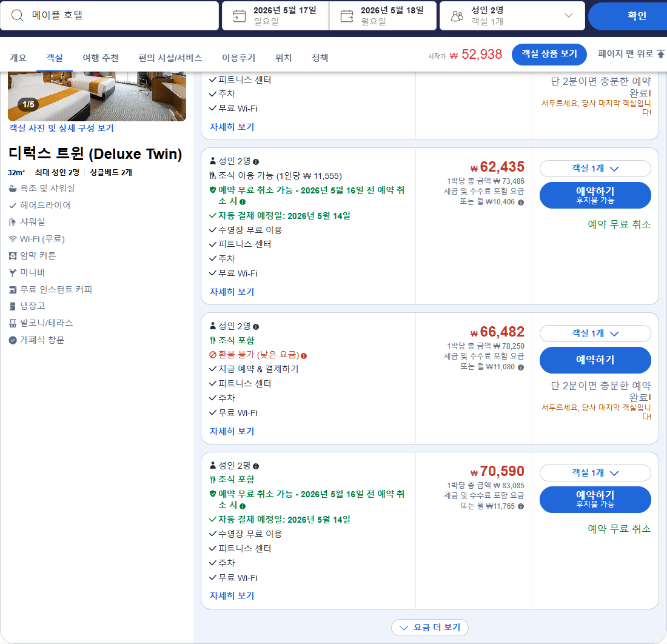Viewport: 667px width, 644px height.
Task: Open room count dropdown for ₩66,482 offer
Action: (595, 334)
